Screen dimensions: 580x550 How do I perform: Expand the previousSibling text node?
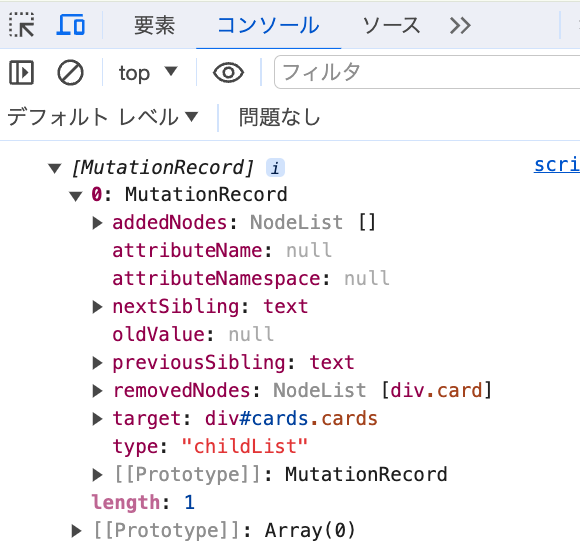tap(97, 363)
